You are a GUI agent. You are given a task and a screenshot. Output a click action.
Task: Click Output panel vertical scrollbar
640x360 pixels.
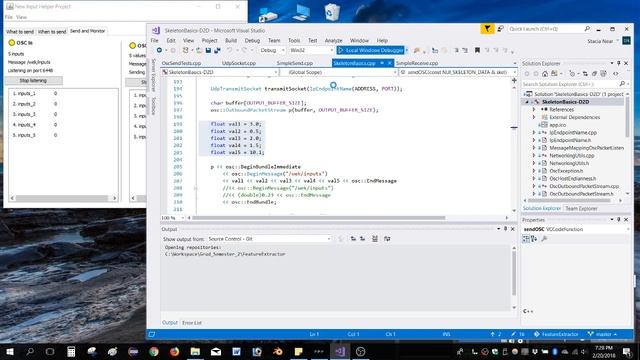point(514,273)
